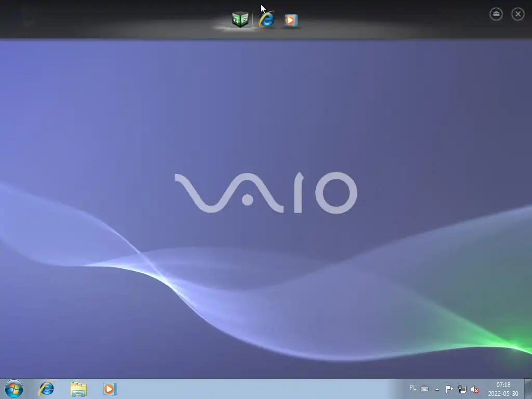The height and width of the screenshot is (399, 532).
Task: Close the VAIO Gate bar
Action: 518,14
